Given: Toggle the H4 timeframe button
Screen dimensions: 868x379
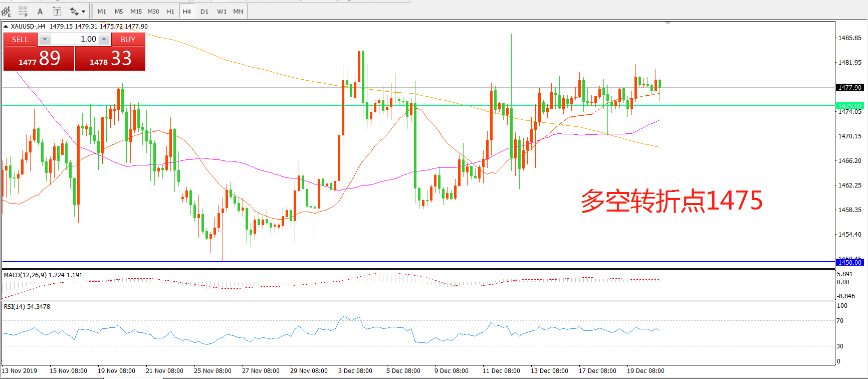Looking at the screenshot, I should tap(187, 11).
